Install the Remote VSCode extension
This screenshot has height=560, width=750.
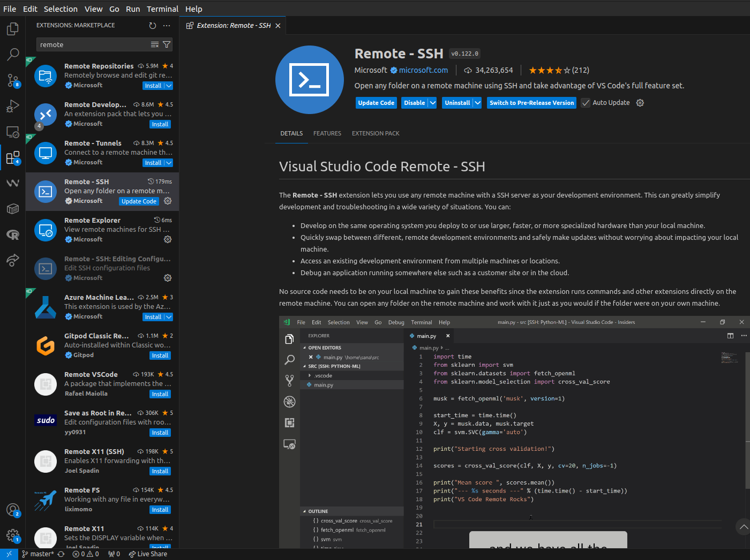(160, 394)
